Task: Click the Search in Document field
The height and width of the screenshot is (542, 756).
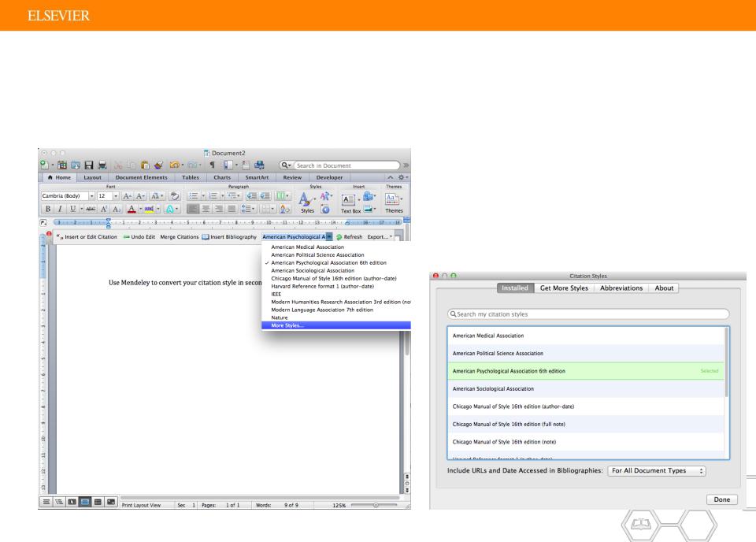Action: click(346, 165)
